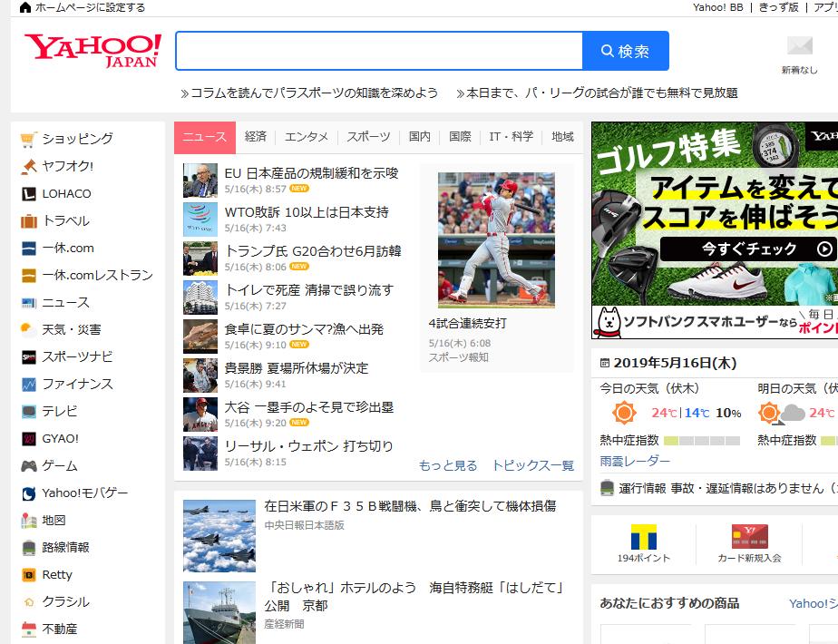
Task: Open the スポーツ news tab
Action: [368, 137]
